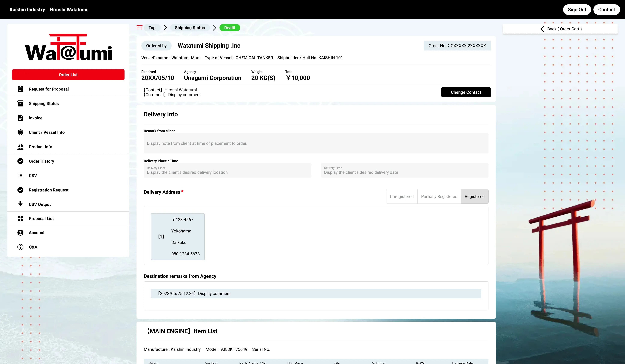Click the home icon in the breadcrumb

point(140,27)
